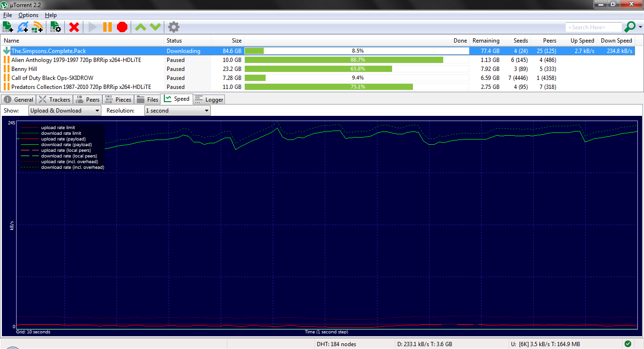Select the Speed tab

pos(177,99)
